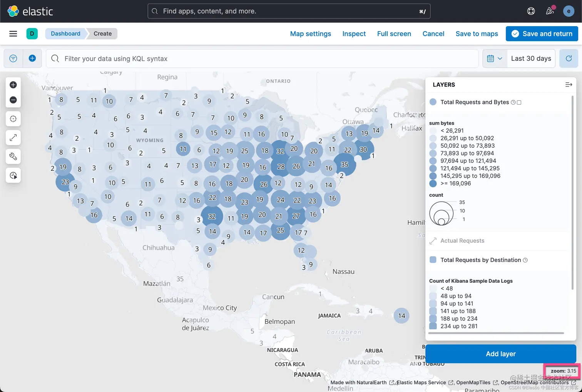Click the refresh query button

pos(569,58)
